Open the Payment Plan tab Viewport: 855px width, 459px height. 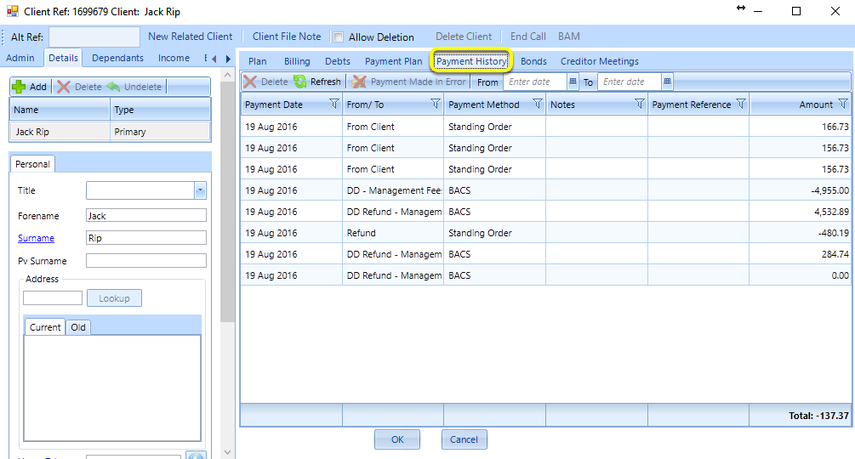tap(393, 62)
